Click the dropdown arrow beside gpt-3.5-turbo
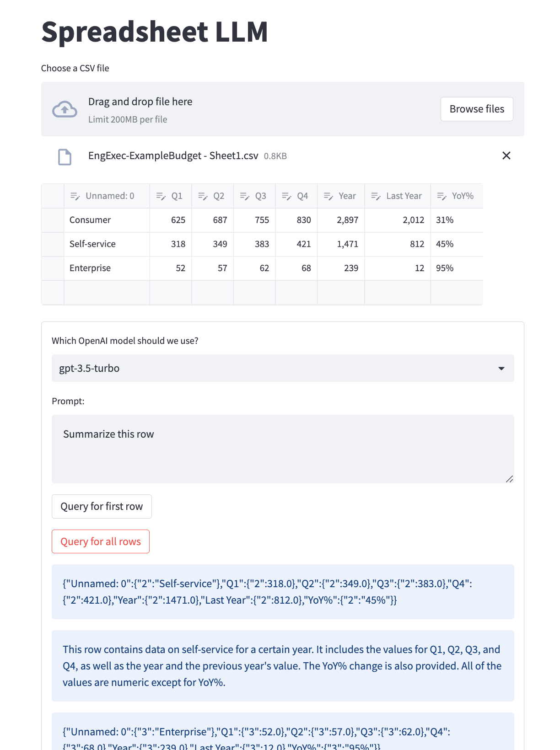This screenshot has height=750, width=560. (x=501, y=369)
